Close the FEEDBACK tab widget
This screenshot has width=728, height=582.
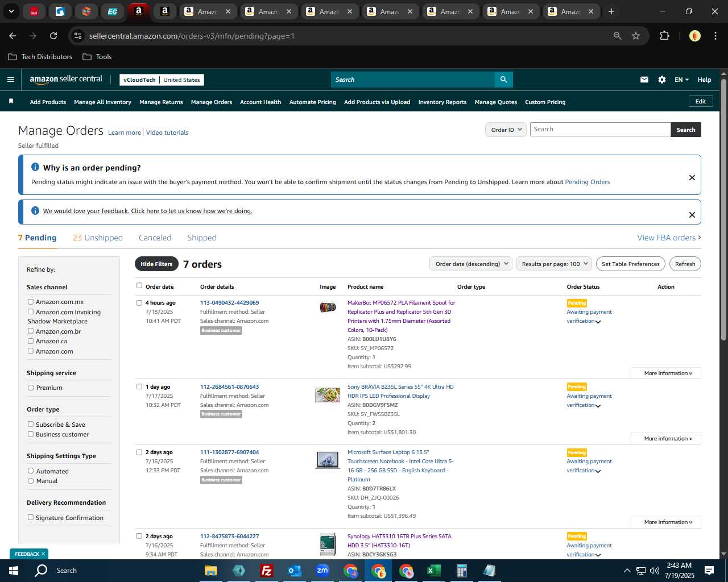click(43, 554)
